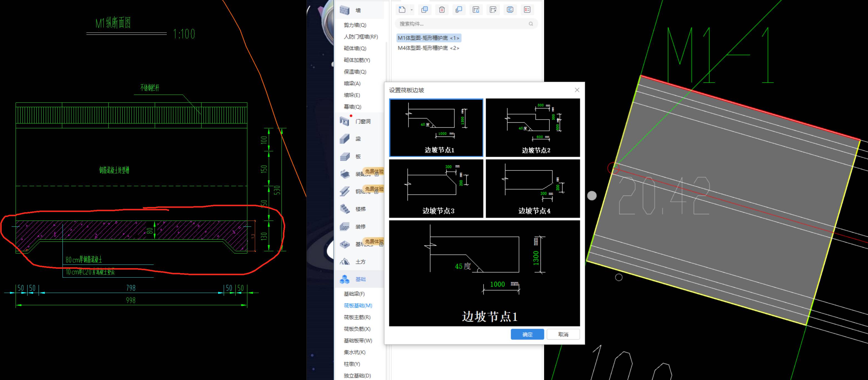Click the Delete component trash icon
The height and width of the screenshot is (380, 868).
tap(442, 10)
